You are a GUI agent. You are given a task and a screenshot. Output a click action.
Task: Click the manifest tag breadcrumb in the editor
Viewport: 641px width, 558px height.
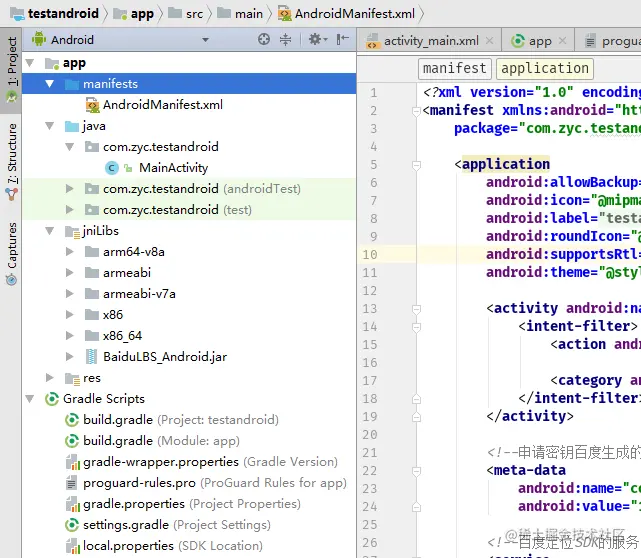pyautogui.click(x=455, y=68)
